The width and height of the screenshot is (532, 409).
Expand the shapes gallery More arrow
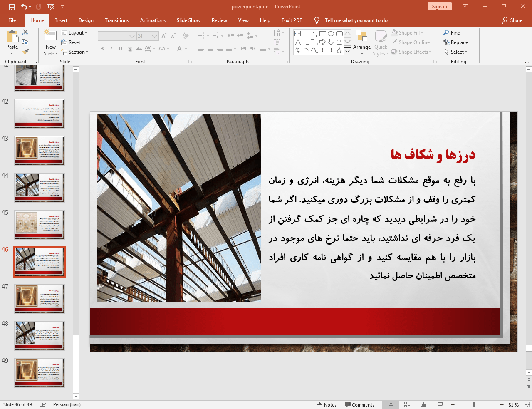(347, 51)
